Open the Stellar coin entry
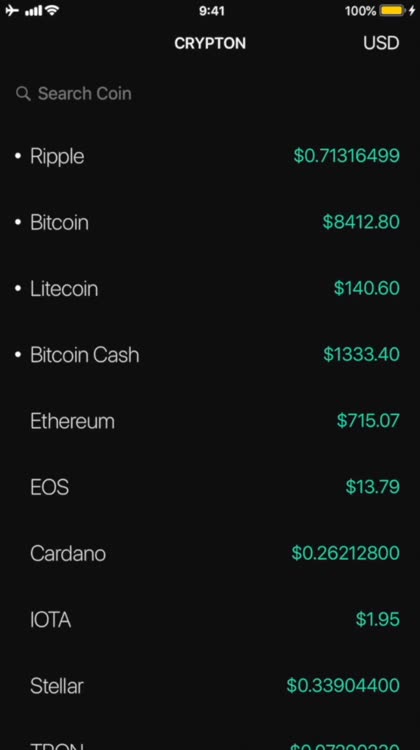420x750 pixels. (x=210, y=686)
